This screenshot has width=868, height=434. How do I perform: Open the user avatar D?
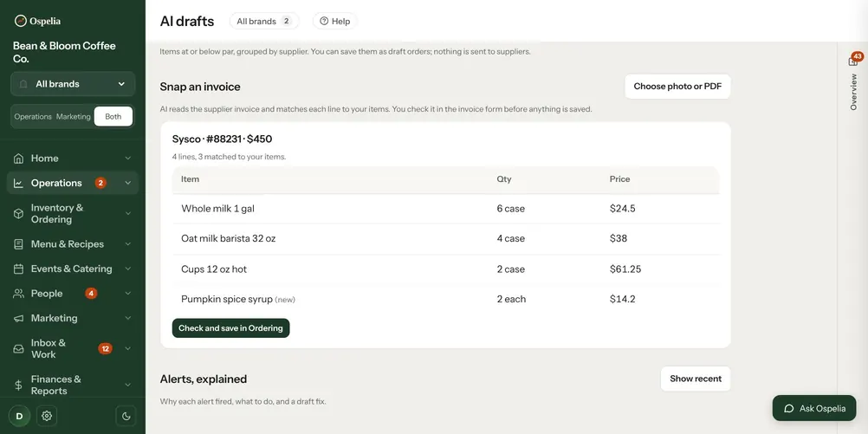tap(19, 416)
